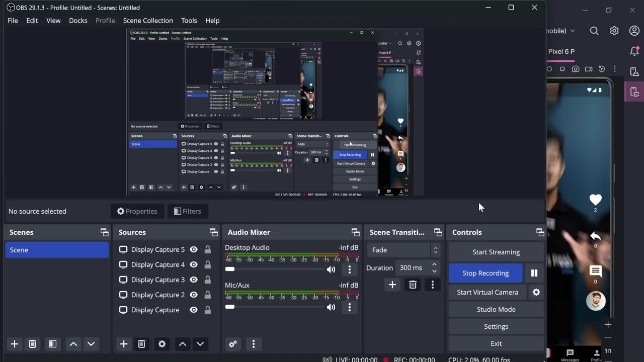Open advanced audio properties gear icon

[233, 344]
